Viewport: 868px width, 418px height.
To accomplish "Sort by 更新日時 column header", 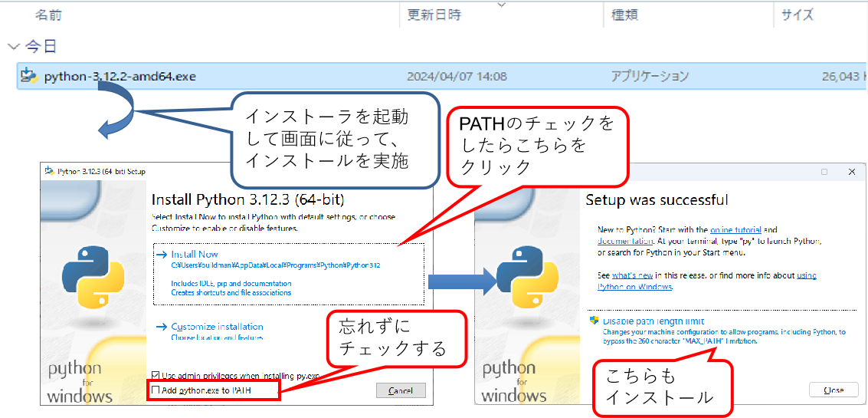I will [x=434, y=15].
